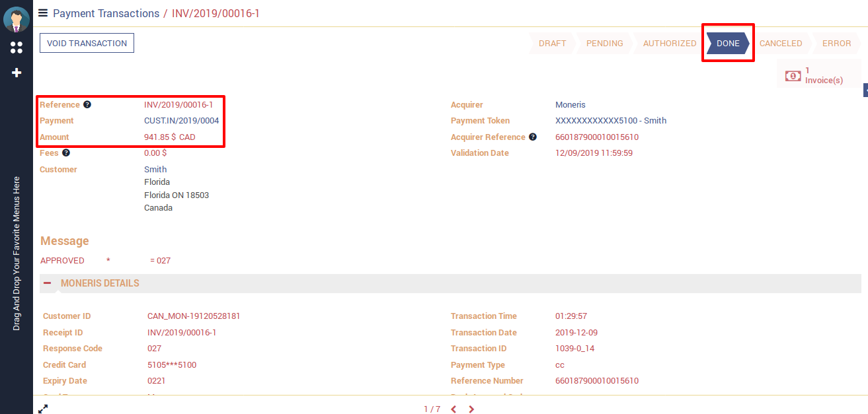Open the Moneris acquirer link
Screen dimensions: 868x414
pos(570,105)
